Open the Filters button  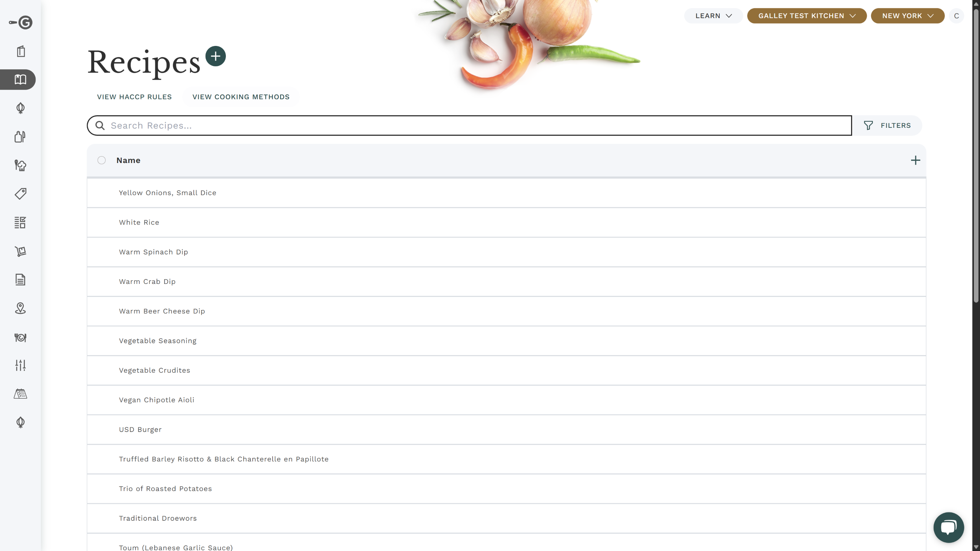tap(887, 126)
